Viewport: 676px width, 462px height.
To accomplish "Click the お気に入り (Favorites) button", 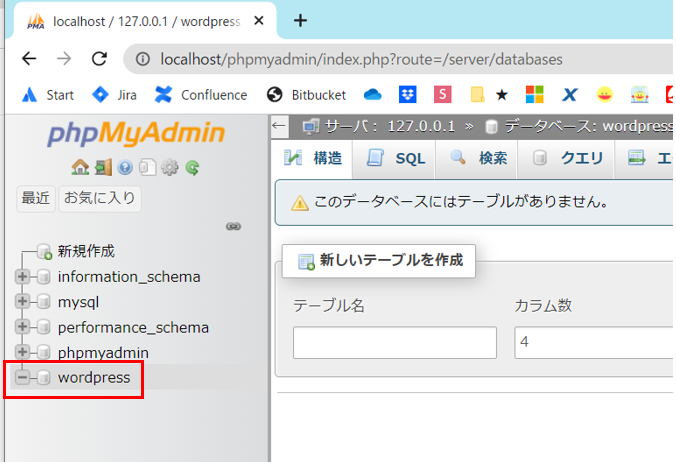I will tap(99, 198).
